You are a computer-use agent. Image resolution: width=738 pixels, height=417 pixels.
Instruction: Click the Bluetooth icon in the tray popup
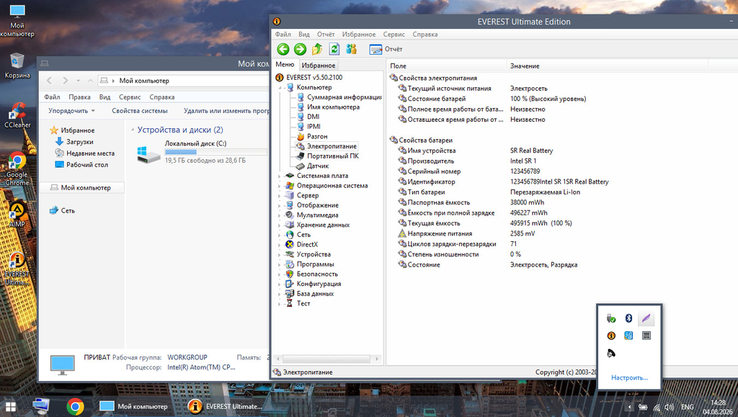point(628,319)
